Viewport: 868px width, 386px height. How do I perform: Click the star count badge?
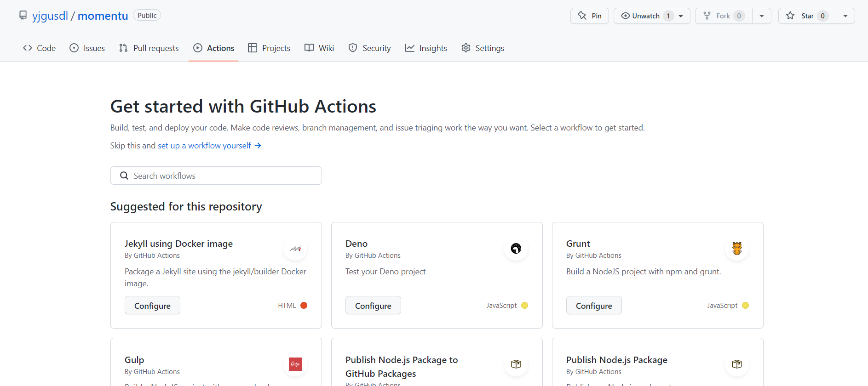pos(823,16)
